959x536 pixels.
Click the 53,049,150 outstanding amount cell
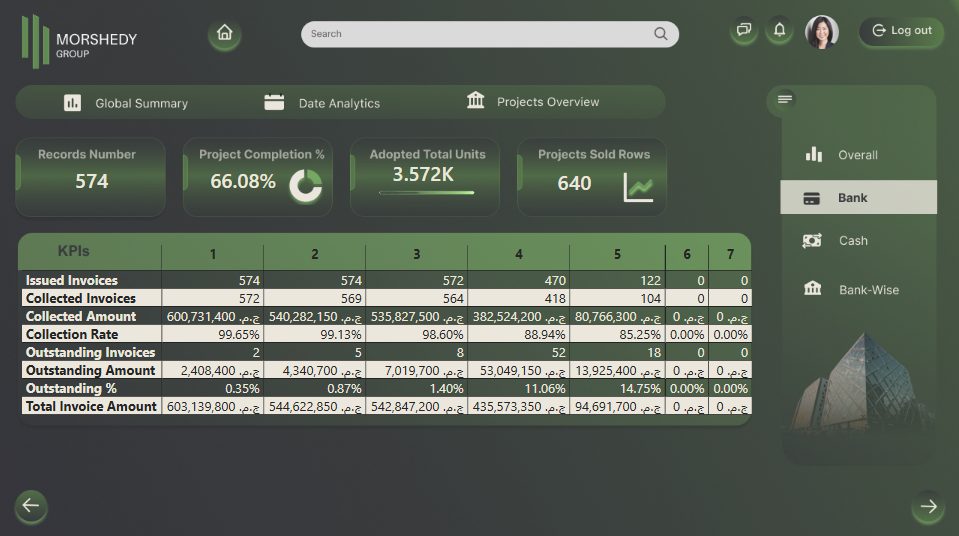tap(519, 370)
